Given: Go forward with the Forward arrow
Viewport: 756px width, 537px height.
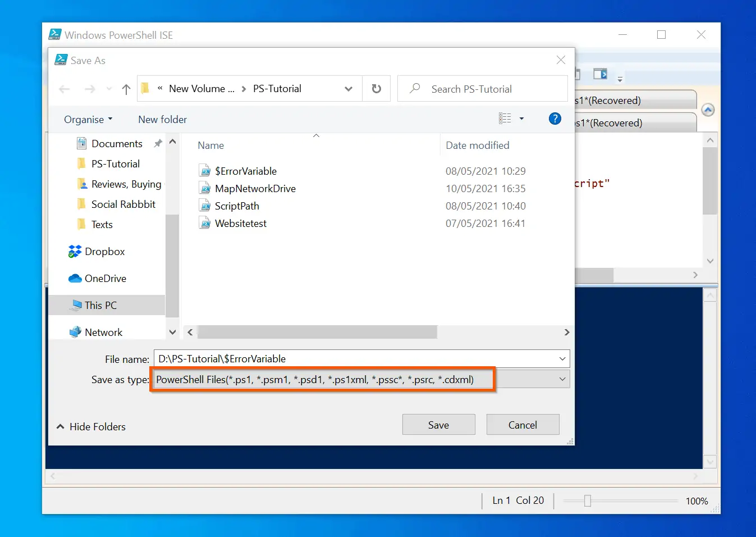Looking at the screenshot, I should pyautogui.click(x=90, y=89).
